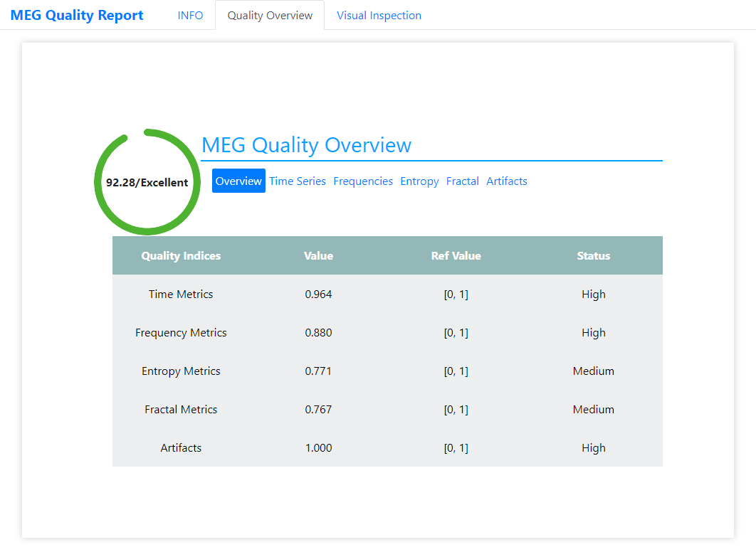Select the Time Metrics row label

[x=181, y=294]
